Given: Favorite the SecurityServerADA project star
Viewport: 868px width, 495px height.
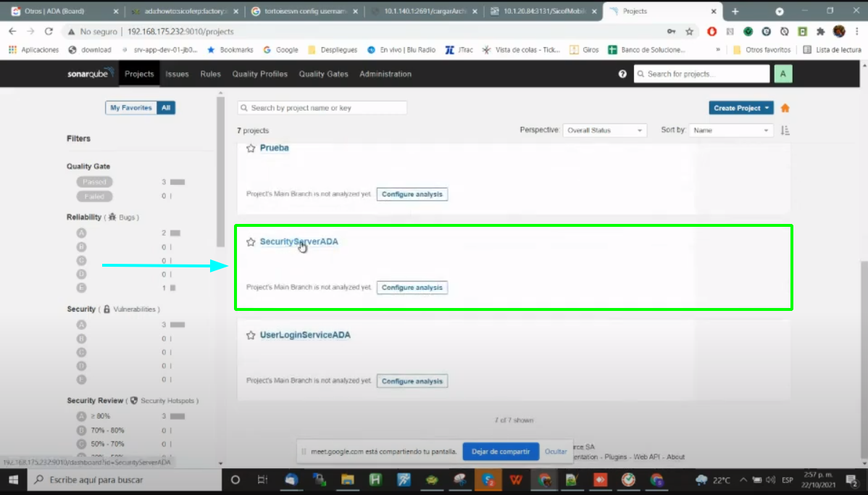Looking at the screenshot, I should pos(251,242).
